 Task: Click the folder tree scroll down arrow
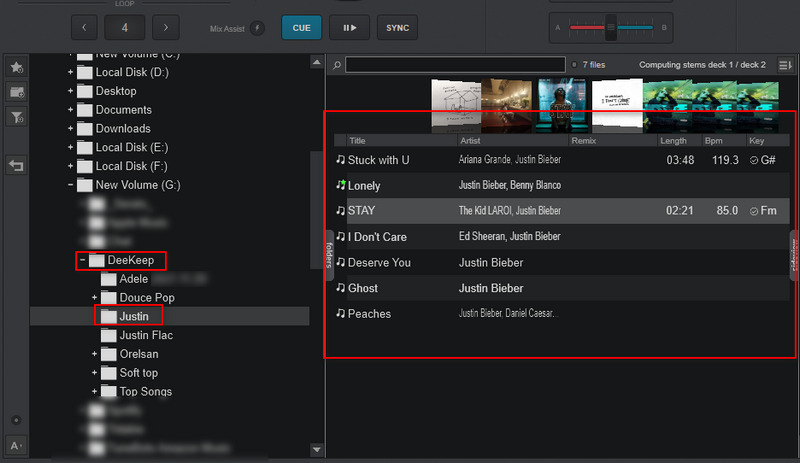tap(317, 450)
